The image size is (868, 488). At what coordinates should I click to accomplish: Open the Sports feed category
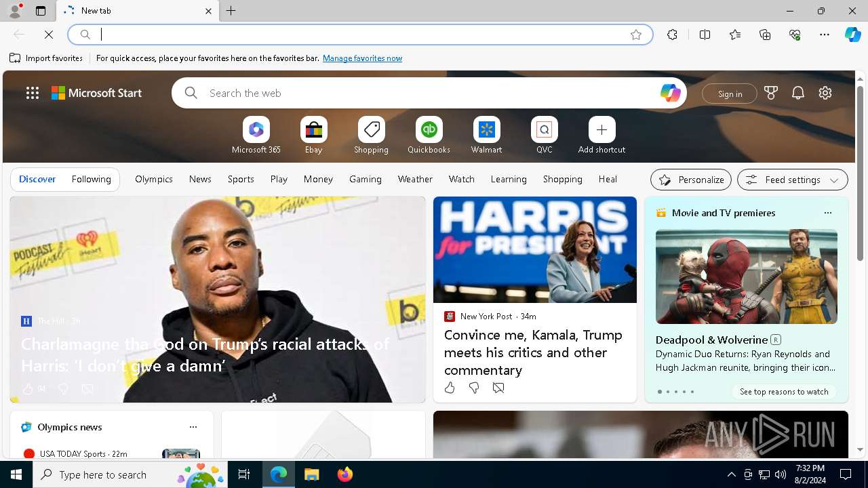pos(241,179)
